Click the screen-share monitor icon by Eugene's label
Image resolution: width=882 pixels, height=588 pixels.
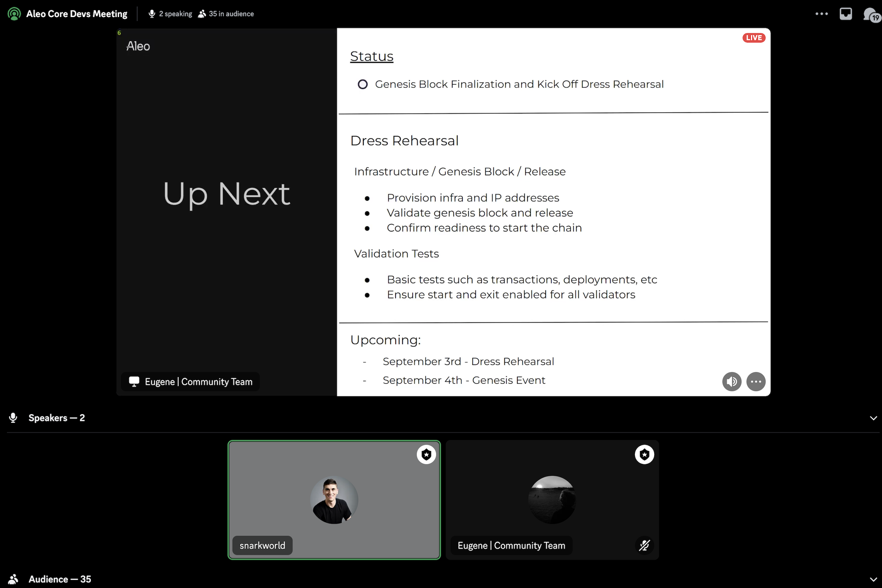tap(134, 382)
